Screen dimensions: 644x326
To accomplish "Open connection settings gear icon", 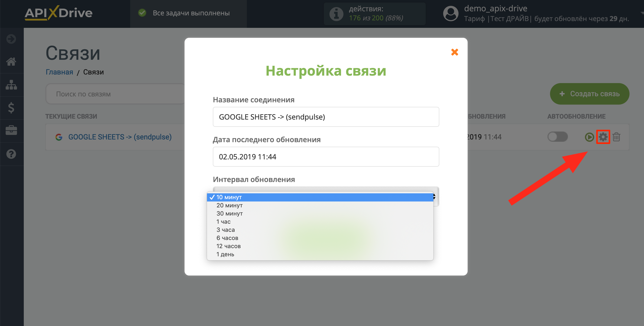I will pos(603,137).
